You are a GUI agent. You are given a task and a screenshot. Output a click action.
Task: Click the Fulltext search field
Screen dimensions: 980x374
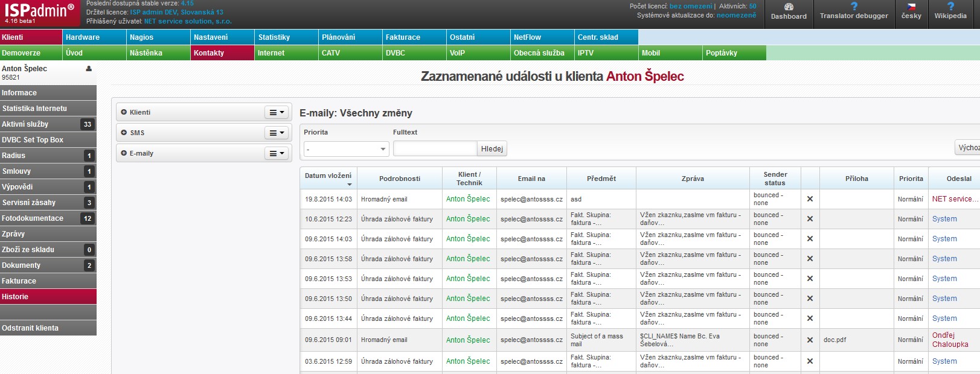coord(435,148)
